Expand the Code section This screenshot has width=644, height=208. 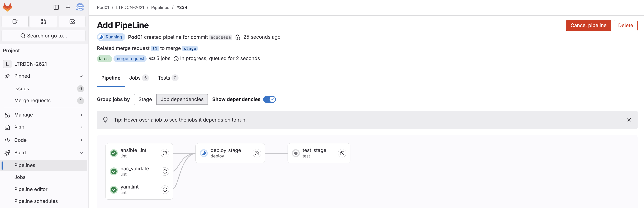point(44,140)
